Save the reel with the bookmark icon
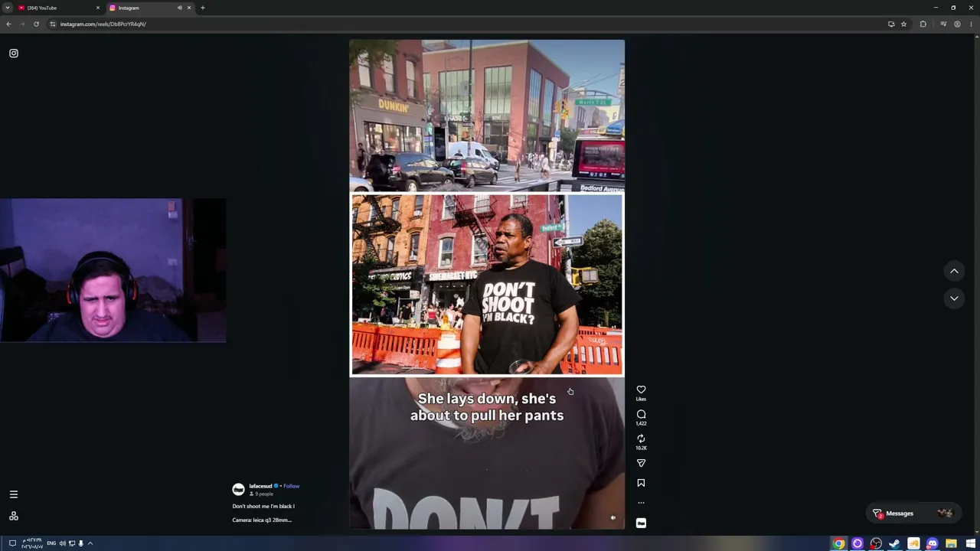The width and height of the screenshot is (980, 551). (641, 483)
